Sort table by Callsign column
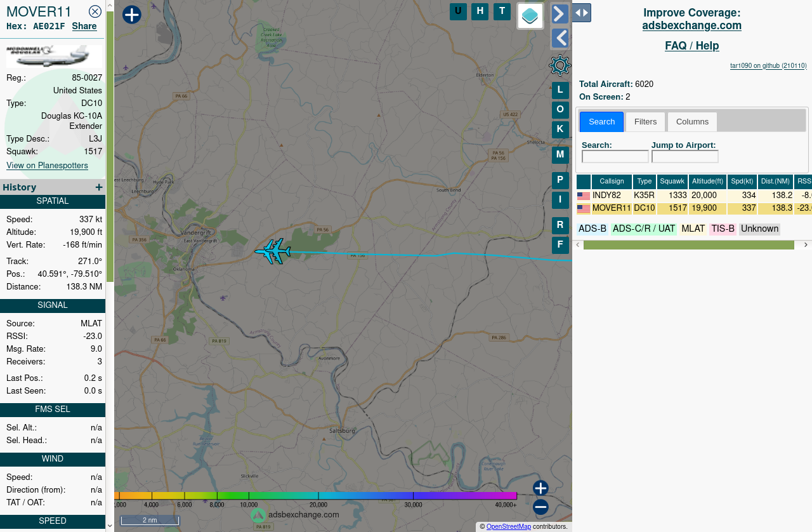 [x=612, y=182]
